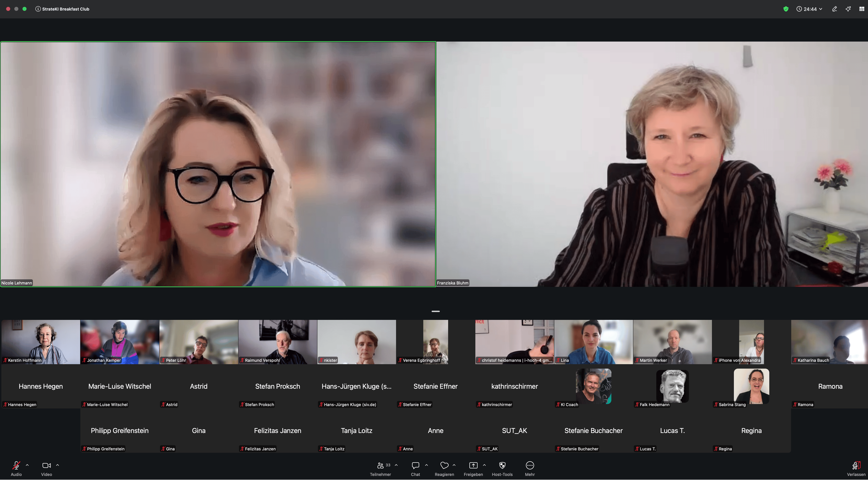Change view layout with grid icon
The width and height of the screenshot is (868, 480).
862,9
